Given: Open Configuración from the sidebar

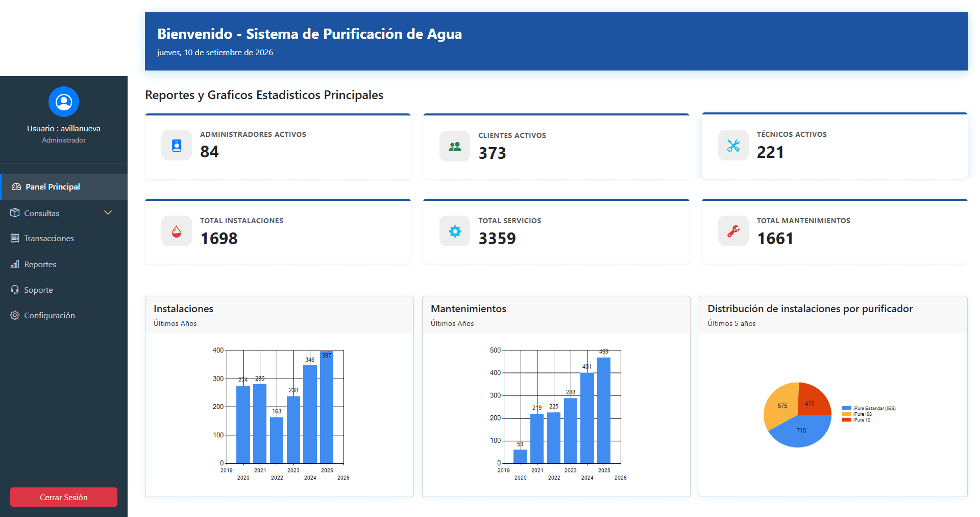Looking at the screenshot, I should tap(64, 315).
